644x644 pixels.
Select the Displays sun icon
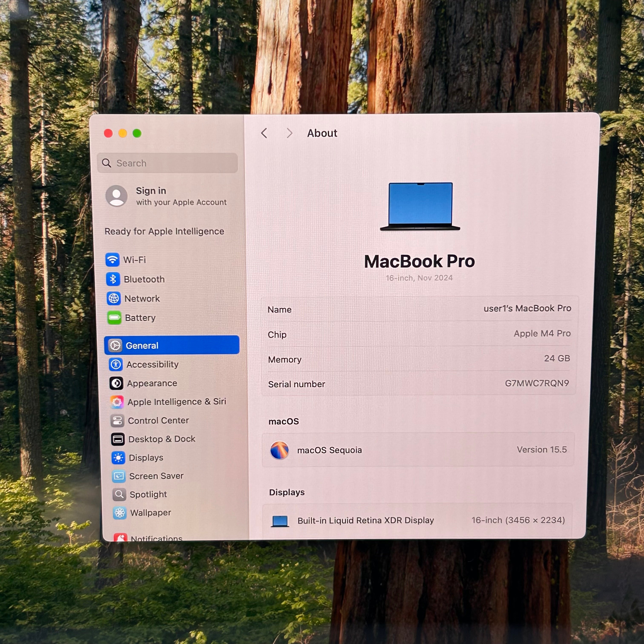tap(118, 458)
